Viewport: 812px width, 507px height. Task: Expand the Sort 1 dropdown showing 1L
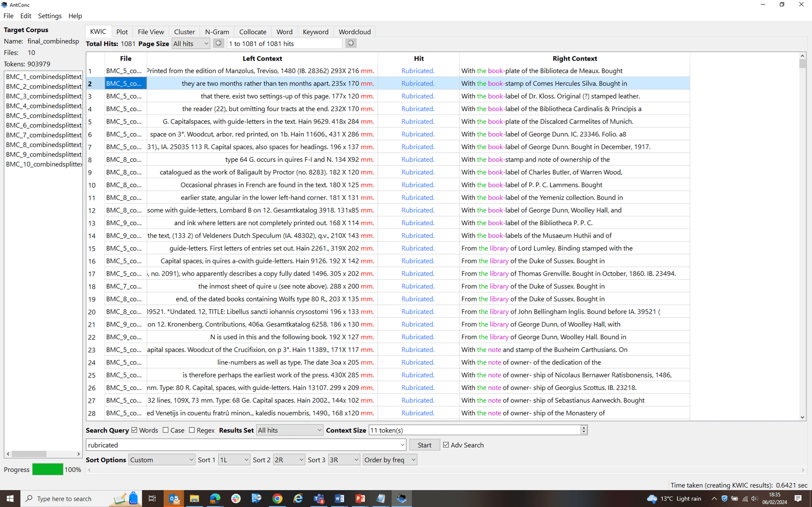point(233,460)
